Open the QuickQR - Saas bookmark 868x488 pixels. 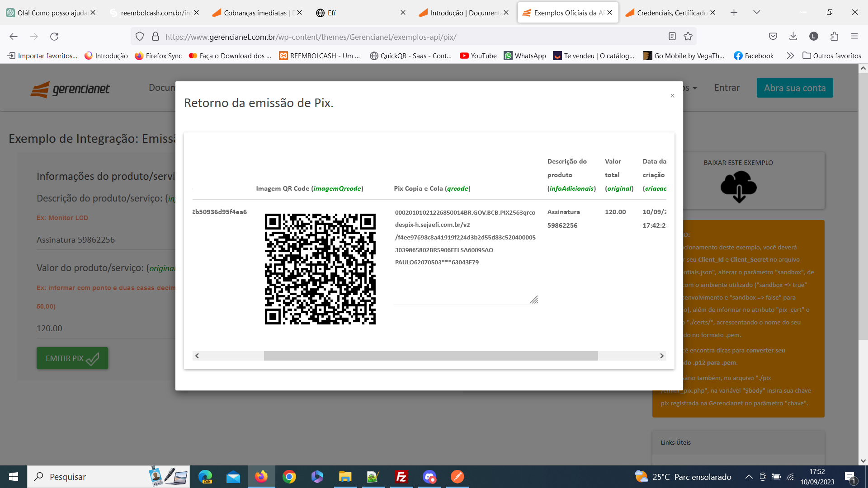(x=411, y=56)
